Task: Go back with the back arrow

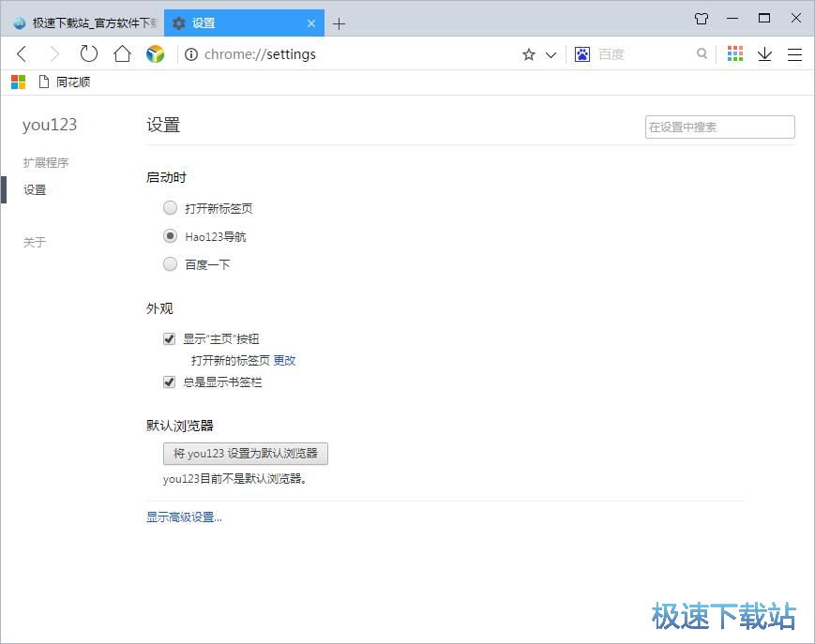Action: click(x=22, y=54)
